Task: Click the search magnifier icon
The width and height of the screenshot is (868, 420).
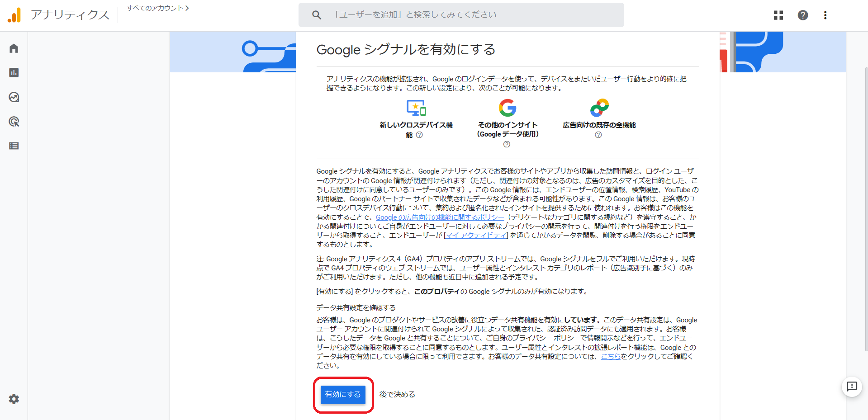Action: (x=317, y=15)
